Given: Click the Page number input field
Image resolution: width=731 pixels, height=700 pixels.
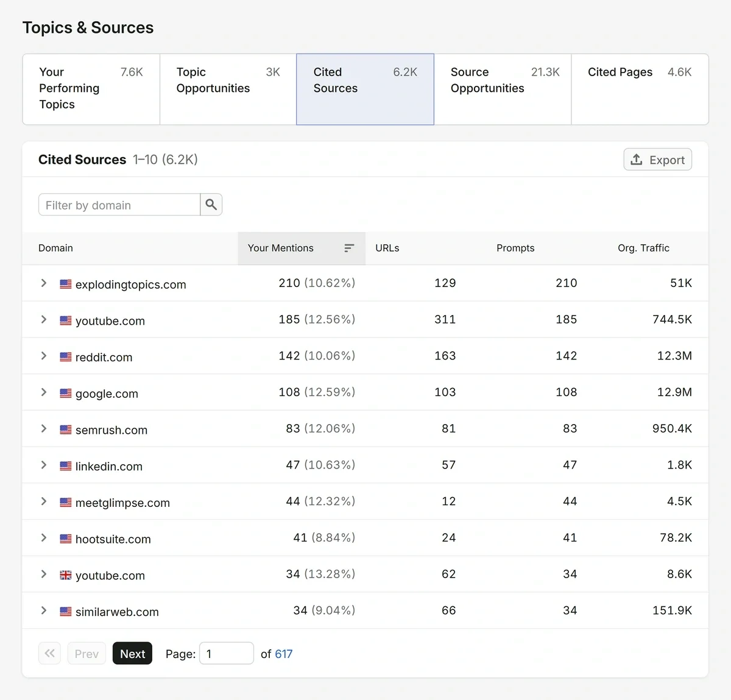Looking at the screenshot, I should tap(227, 653).
